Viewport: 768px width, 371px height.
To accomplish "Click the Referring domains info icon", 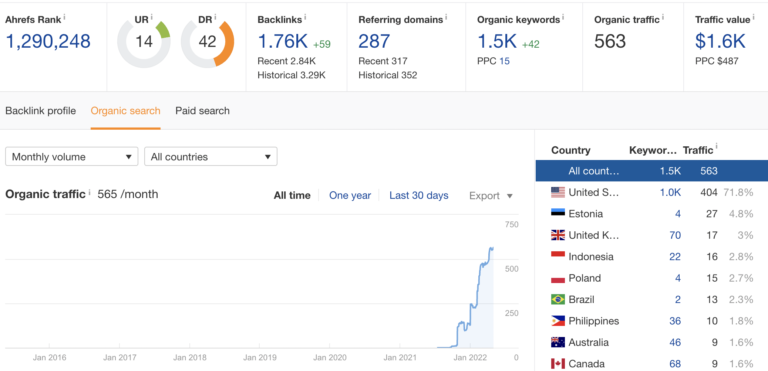I will pyautogui.click(x=447, y=17).
